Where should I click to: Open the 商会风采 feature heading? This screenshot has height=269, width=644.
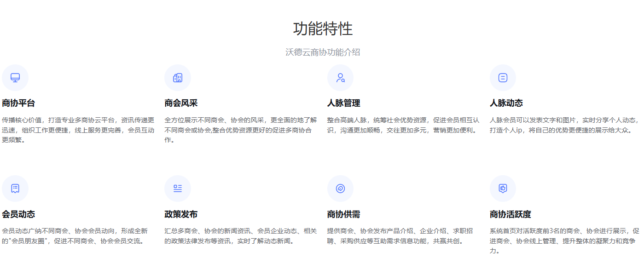(181, 103)
